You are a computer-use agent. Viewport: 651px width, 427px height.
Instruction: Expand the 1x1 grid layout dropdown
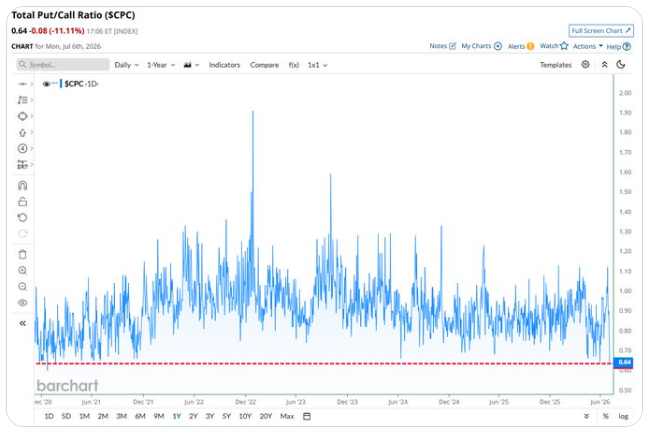pos(318,65)
